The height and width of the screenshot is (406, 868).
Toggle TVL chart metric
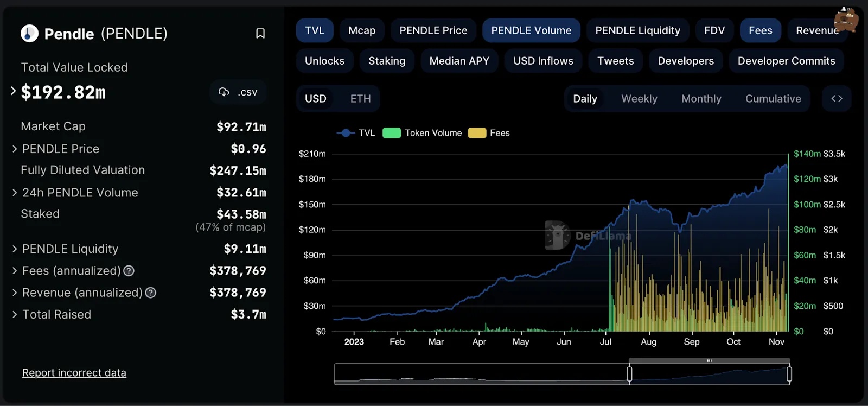(315, 30)
